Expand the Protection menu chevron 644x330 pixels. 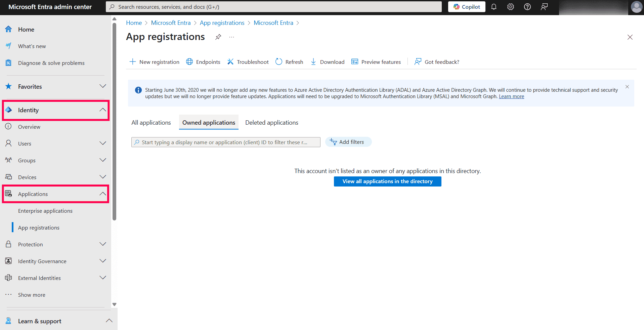click(103, 244)
